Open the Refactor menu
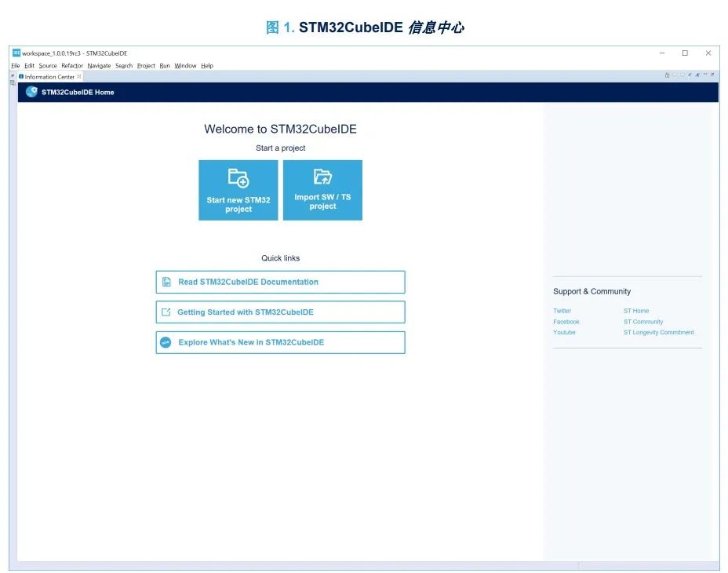This screenshot has width=728, height=573. [x=72, y=65]
